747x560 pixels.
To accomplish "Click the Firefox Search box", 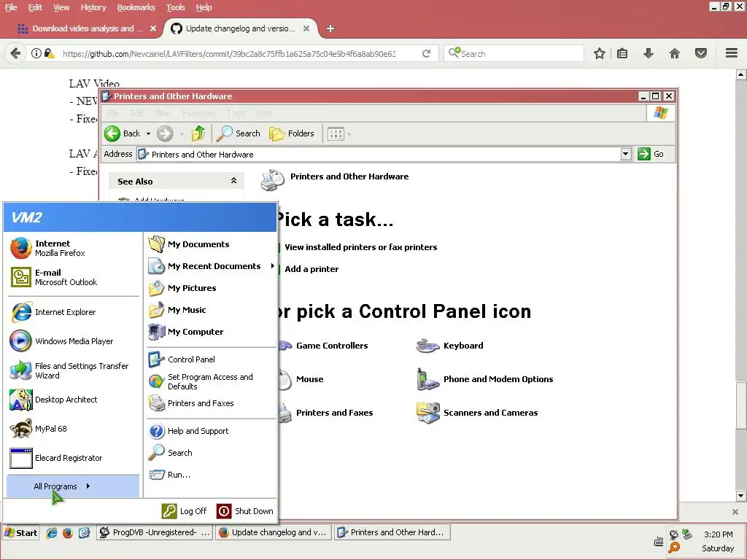I will [514, 53].
